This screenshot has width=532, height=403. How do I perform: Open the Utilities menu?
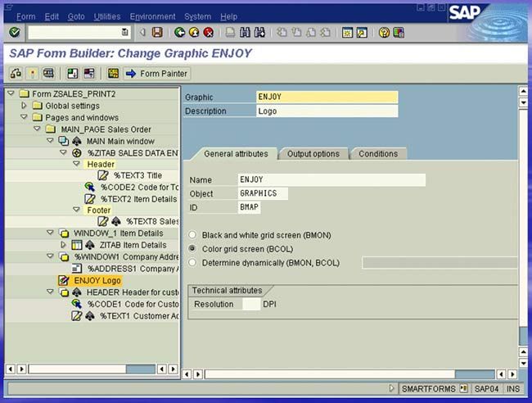tap(107, 16)
